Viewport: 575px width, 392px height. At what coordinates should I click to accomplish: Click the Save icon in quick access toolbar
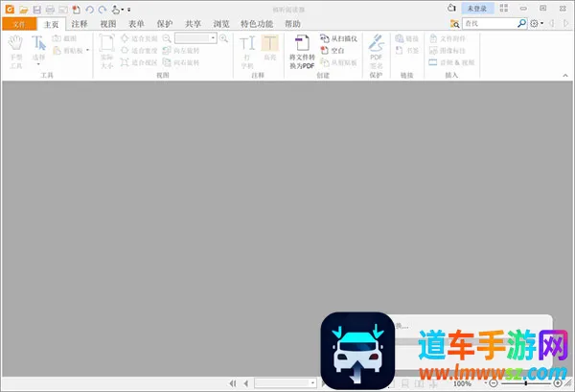pyautogui.click(x=36, y=9)
